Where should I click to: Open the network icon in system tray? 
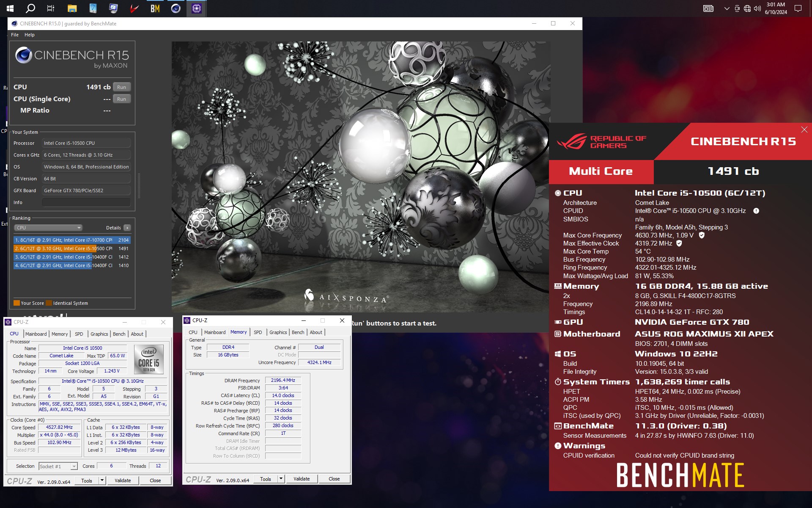click(747, 8)
